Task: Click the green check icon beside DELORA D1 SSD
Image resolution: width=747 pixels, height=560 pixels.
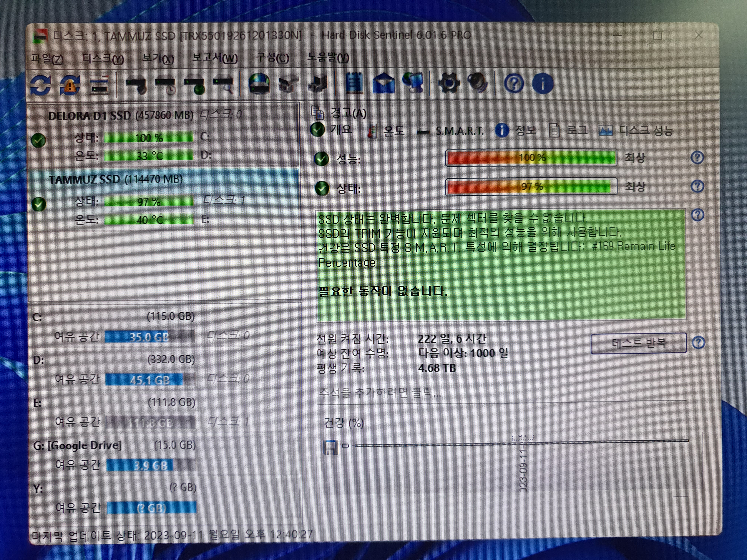Action: [x=39, y=140]
